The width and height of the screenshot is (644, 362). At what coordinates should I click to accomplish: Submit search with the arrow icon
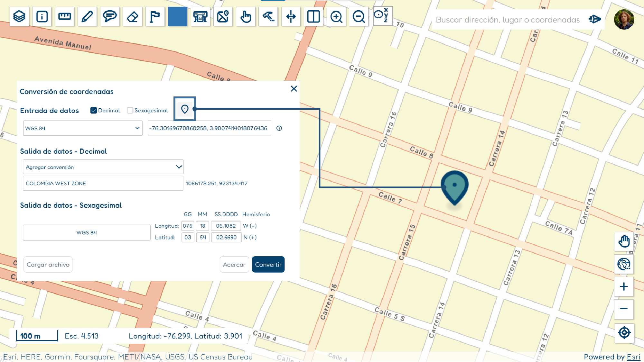(595, 19)
